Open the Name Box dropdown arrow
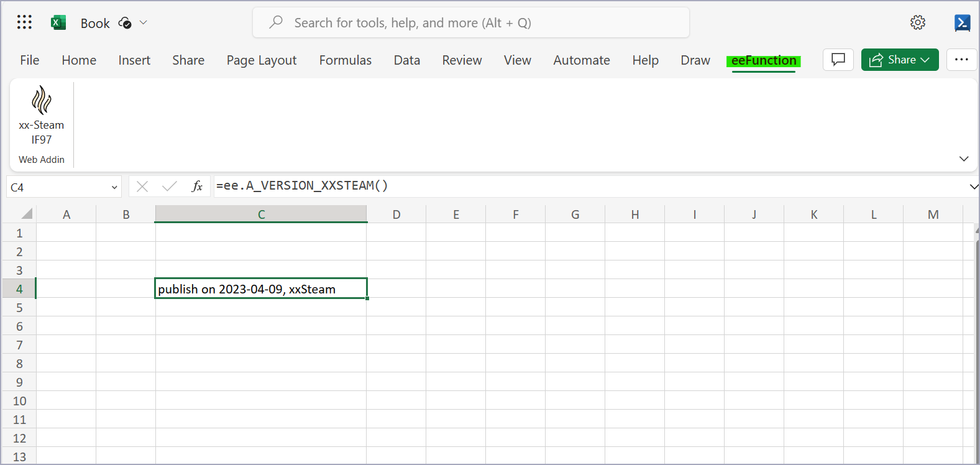The height and width of the screenshot is (465, 980). 114,187
